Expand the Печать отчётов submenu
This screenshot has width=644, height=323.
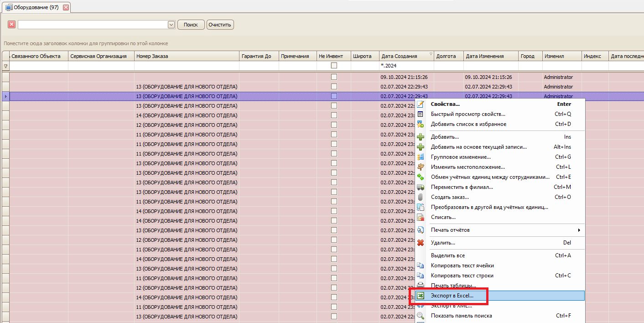tap(579, 230)
